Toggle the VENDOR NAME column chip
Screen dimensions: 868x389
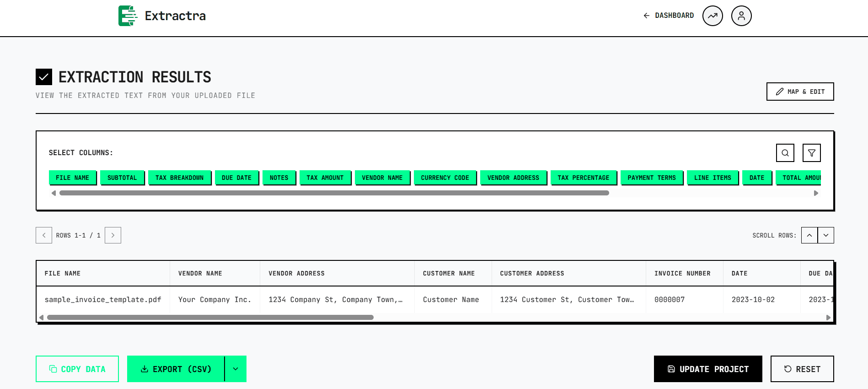pyautogui.click(x=382, y=178)
